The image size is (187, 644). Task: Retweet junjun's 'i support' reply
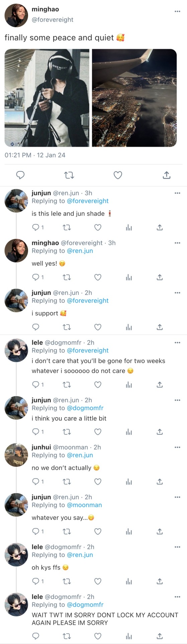click(67, 327)
